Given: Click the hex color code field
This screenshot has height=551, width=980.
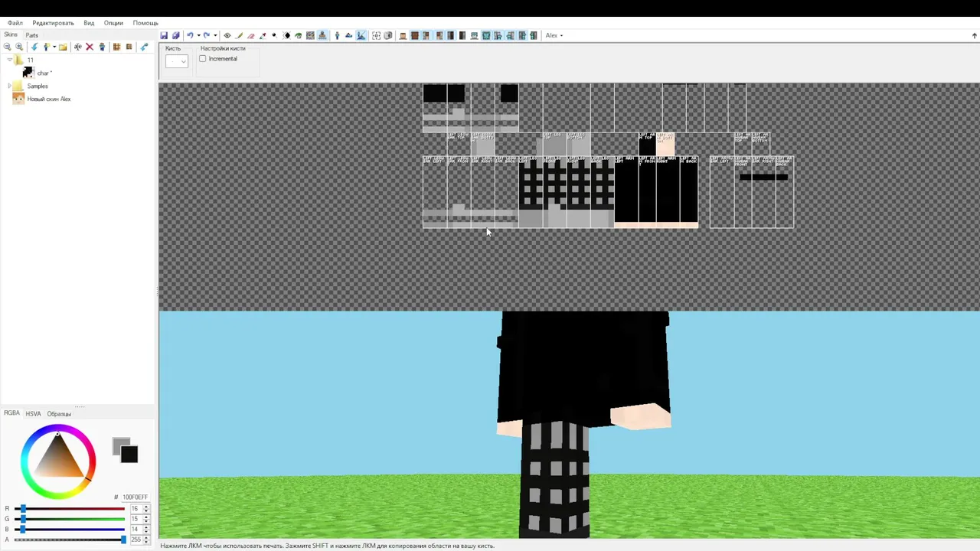Looking at the screenshot, I should tap(135, 497).
